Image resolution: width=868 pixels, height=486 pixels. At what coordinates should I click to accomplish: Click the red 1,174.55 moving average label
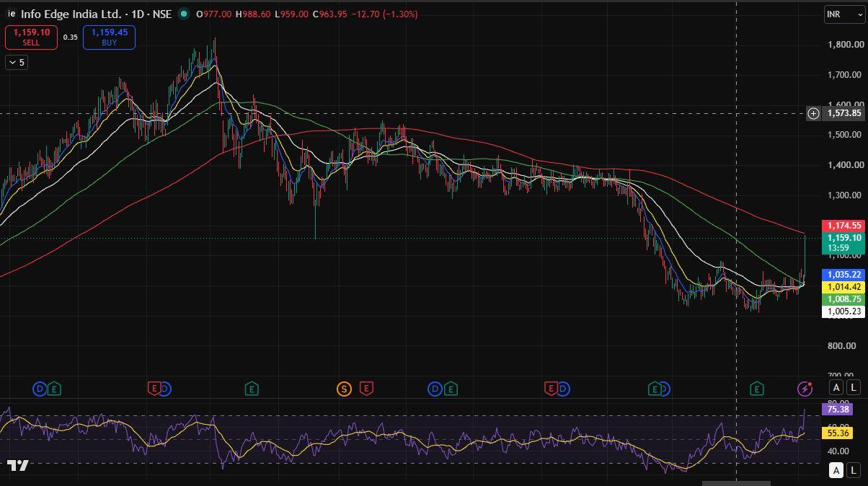pyautogui.click(x=844, y=226)
